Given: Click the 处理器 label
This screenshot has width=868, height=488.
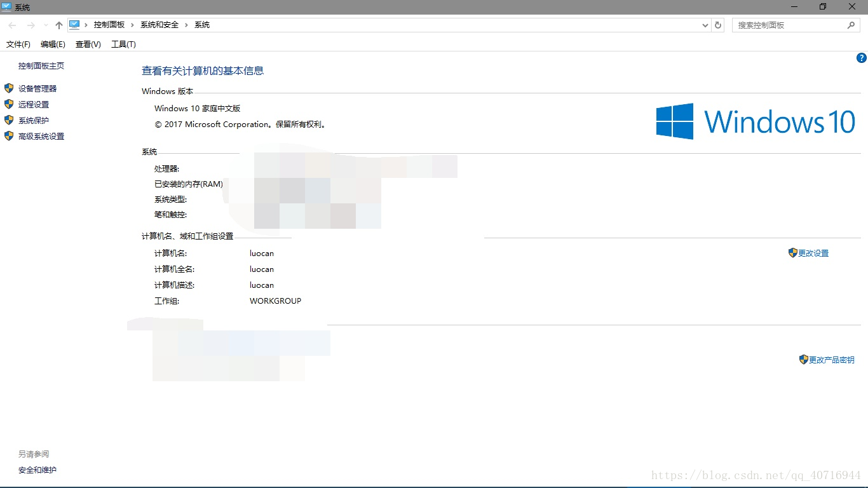Looking at the screenshot, I should tap(167, 169).
